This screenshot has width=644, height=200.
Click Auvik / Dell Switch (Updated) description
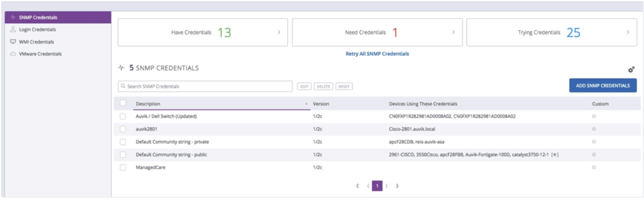pos(166,116)
